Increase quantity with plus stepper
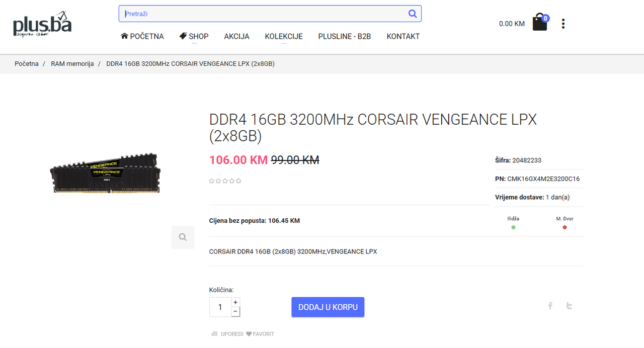The image size is (644, 348). pyautogui.click(x=235, y=302)
